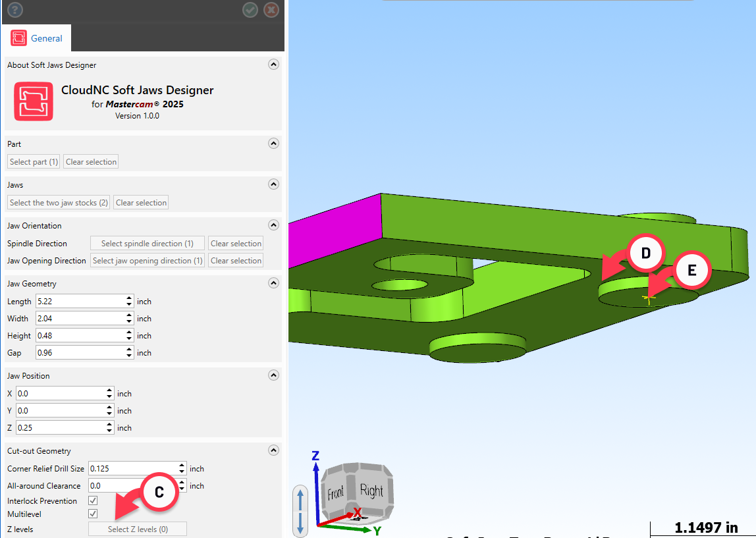The image size is (756, 538).
Task: Increase Width with the up spinner arrow
Action: [x=129, y=315]
